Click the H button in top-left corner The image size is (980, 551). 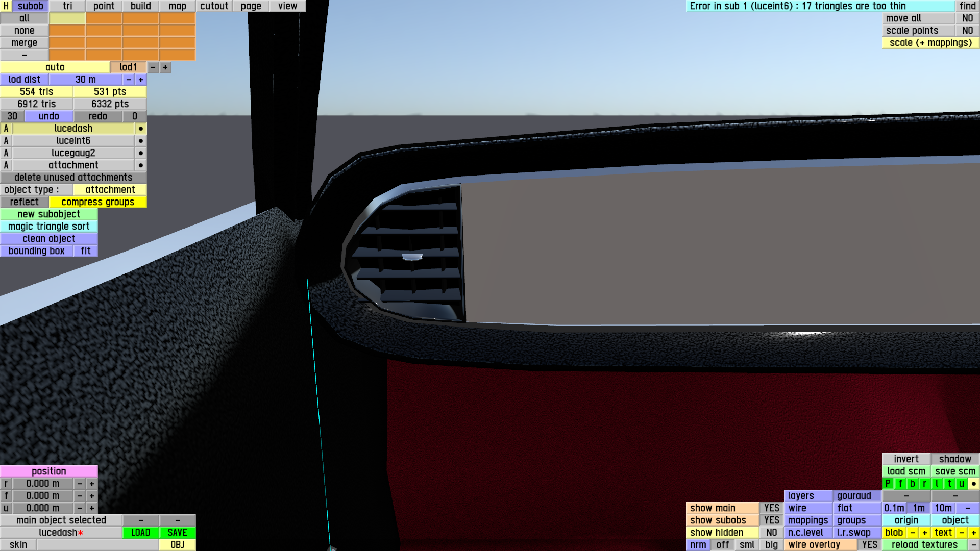click(x=6, y=6)
